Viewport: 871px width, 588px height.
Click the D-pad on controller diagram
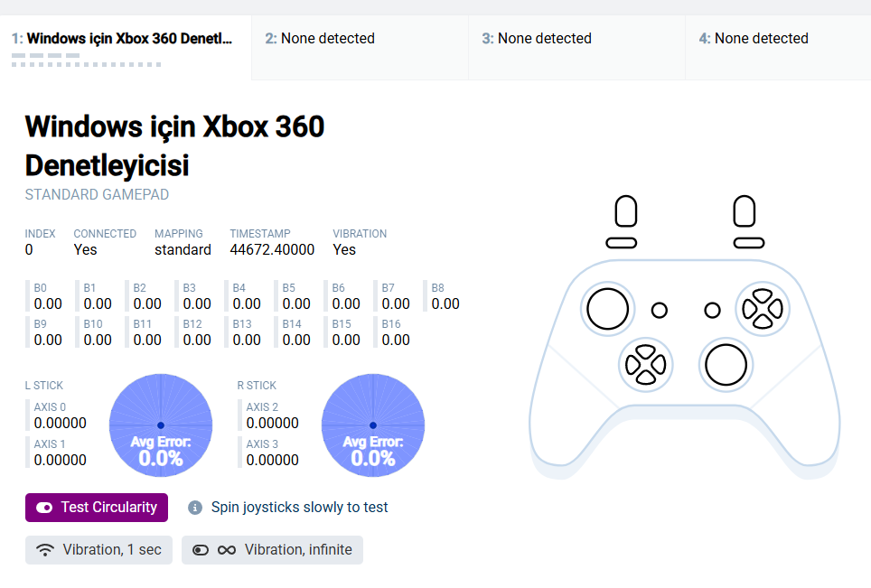(x=645, y=365)
